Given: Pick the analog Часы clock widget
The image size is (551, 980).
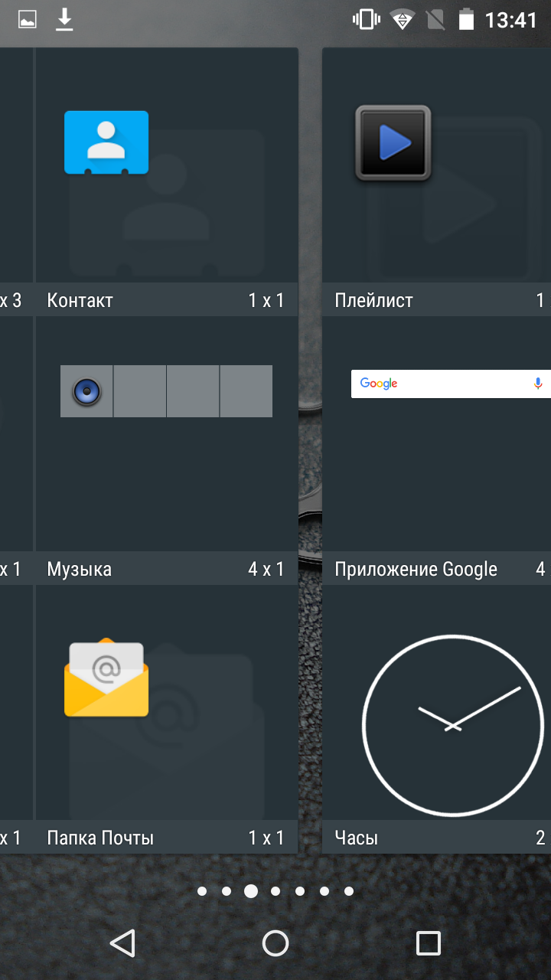Looking at the screenshot, I should [x=453, y=725].
